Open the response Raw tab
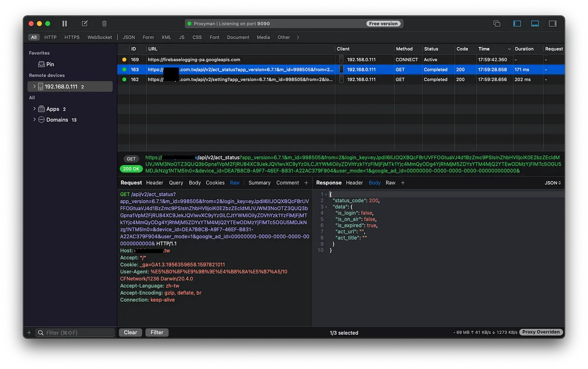Screen dimensions: 588x369 (390, 183)
